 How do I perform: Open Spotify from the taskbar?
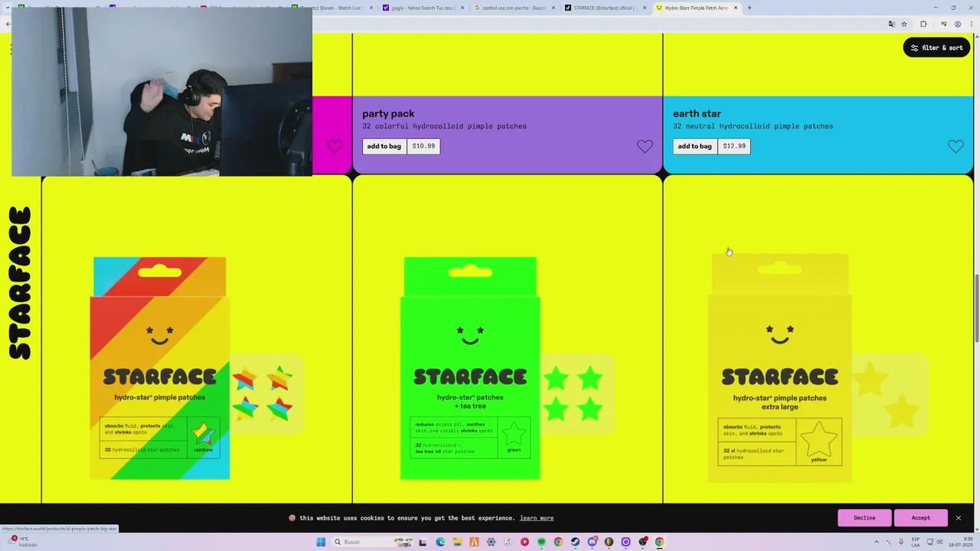coord(541,542)
